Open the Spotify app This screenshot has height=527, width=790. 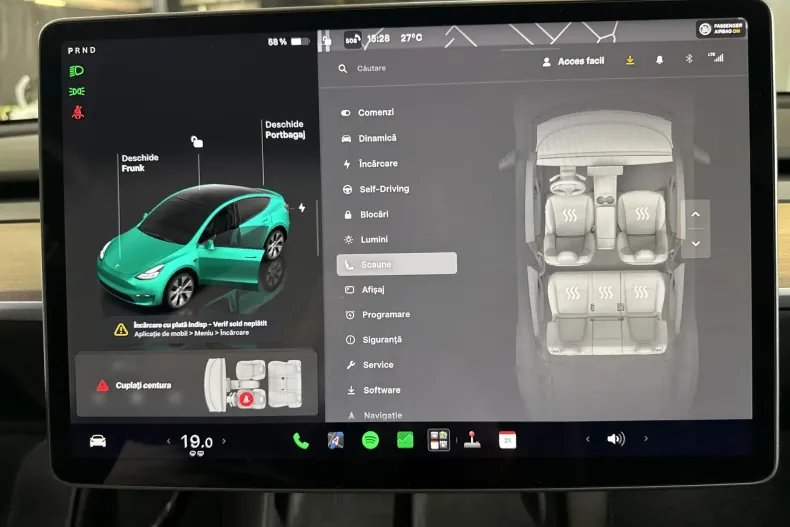(x=370, y=440)
